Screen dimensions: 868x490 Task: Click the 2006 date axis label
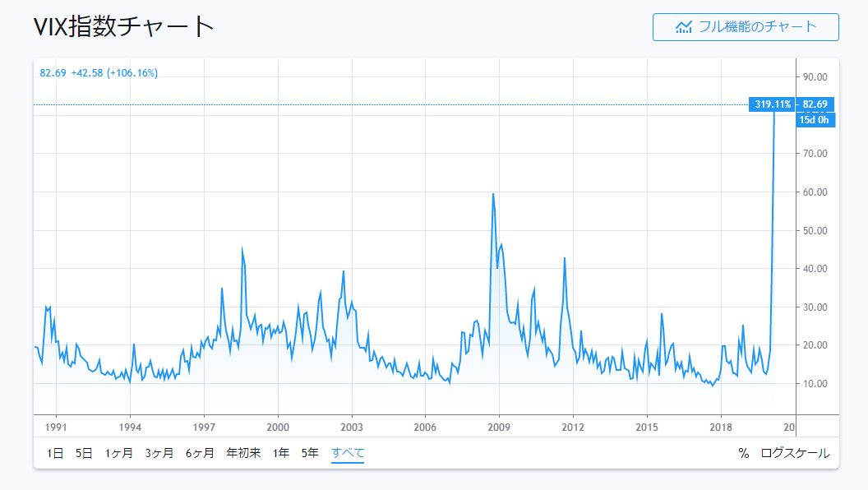(425, 427)
